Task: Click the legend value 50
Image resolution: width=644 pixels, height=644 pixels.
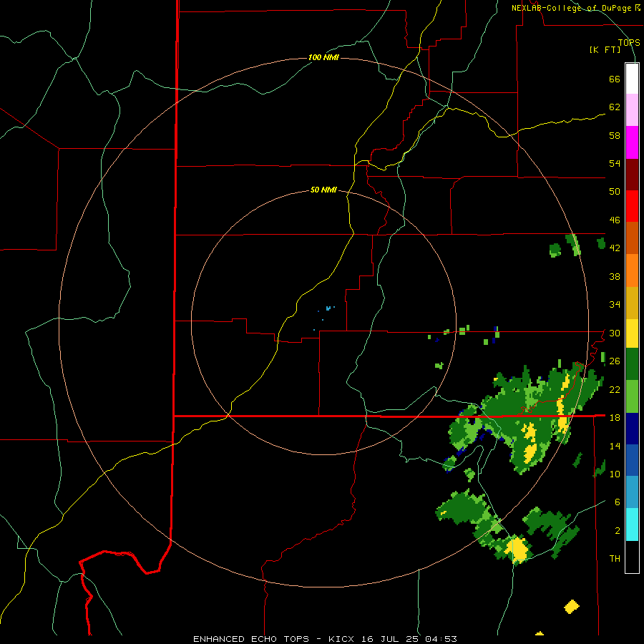Action: click(x=615, y=191)
